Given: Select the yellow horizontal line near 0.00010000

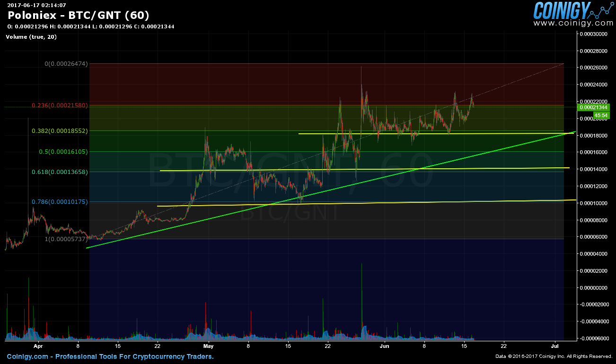Looking at the screenshot, I should point(367,203).
